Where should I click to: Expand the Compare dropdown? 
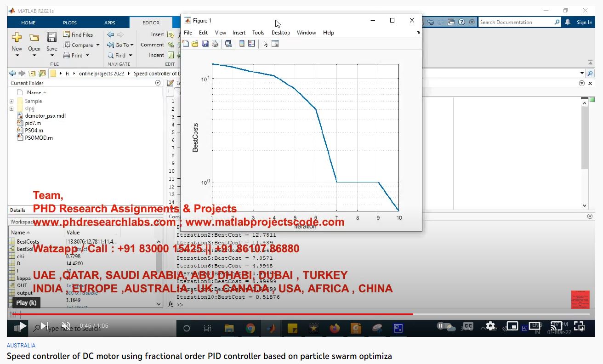click(x=97, y=45)
